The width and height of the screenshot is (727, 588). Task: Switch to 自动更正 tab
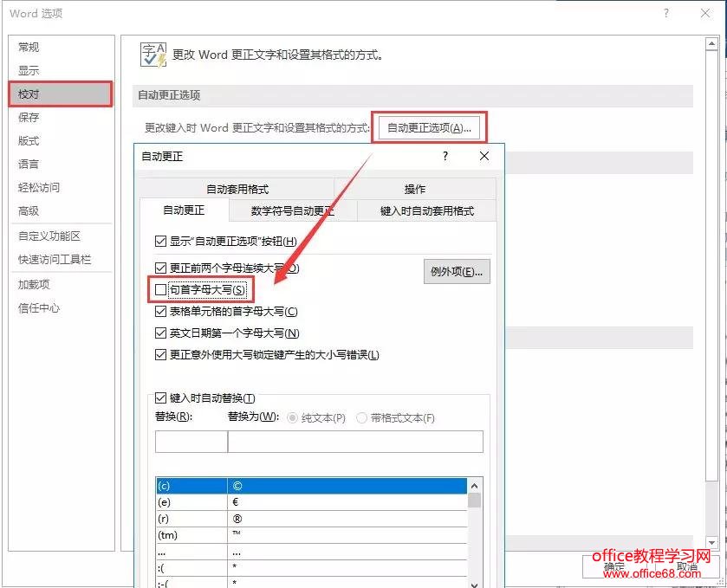184,210
